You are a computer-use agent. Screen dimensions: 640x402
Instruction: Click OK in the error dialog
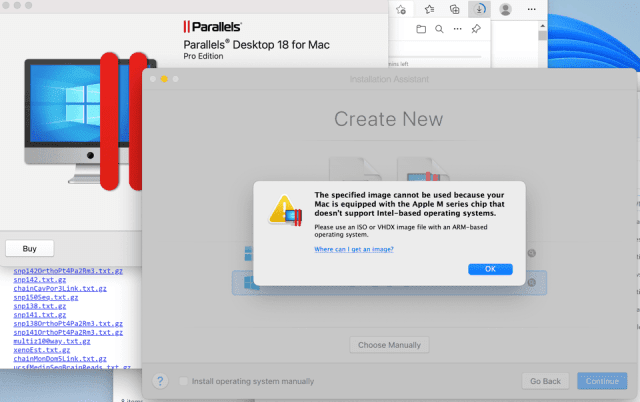(x=489, y=269)
